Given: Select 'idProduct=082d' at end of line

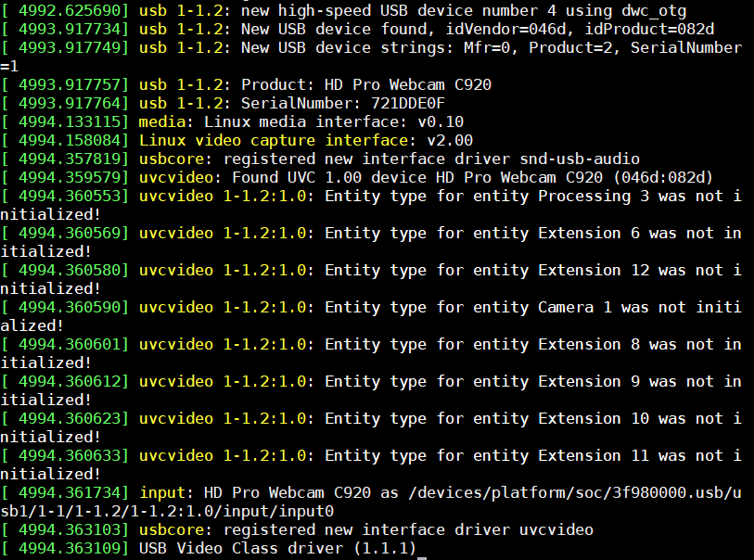Looking at the screenshot, I should (649, 30).
